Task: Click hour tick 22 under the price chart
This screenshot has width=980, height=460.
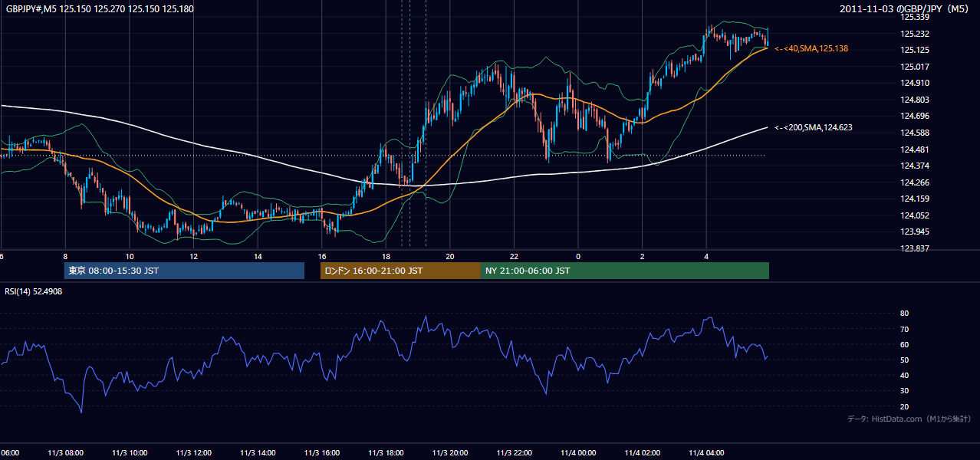Action: tap(514, 256)
